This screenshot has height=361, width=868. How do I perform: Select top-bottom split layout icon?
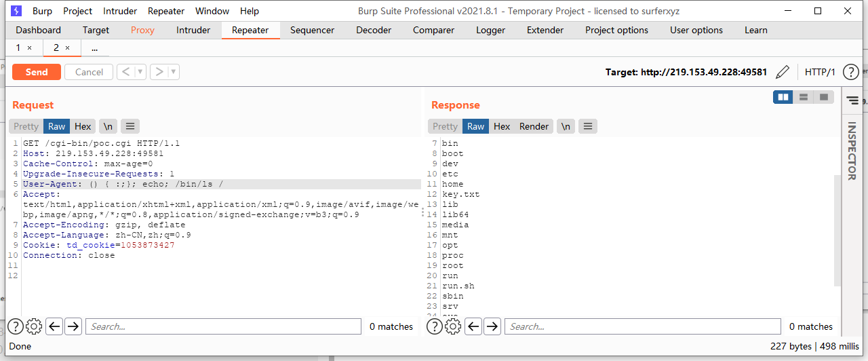(x=804, y=97)
